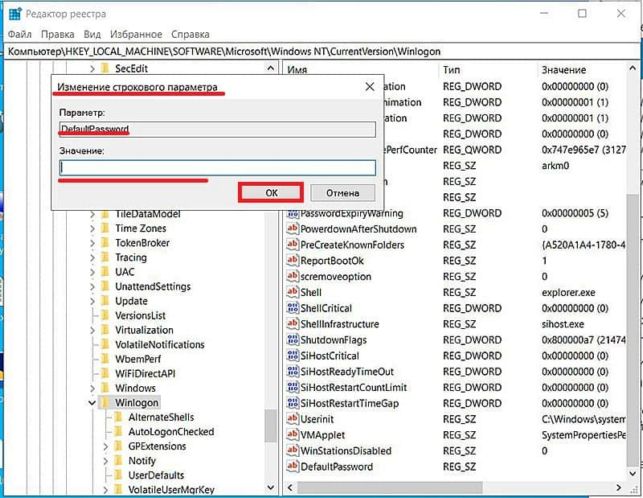
Task: Expand the Virtualization key
Action: (x=92, y=330)
